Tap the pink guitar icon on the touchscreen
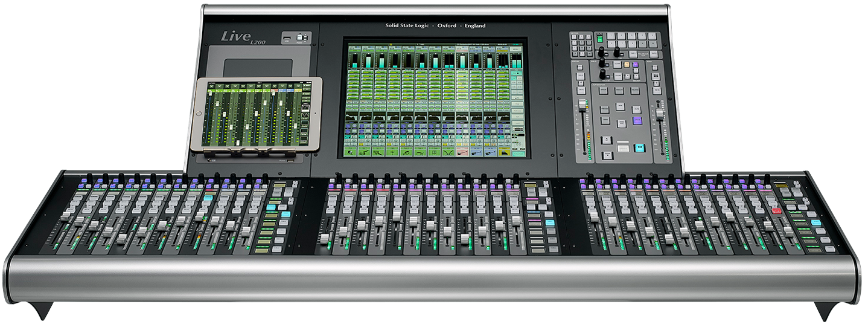The width and height of the screenshot is (868, 327). [464, 152]
